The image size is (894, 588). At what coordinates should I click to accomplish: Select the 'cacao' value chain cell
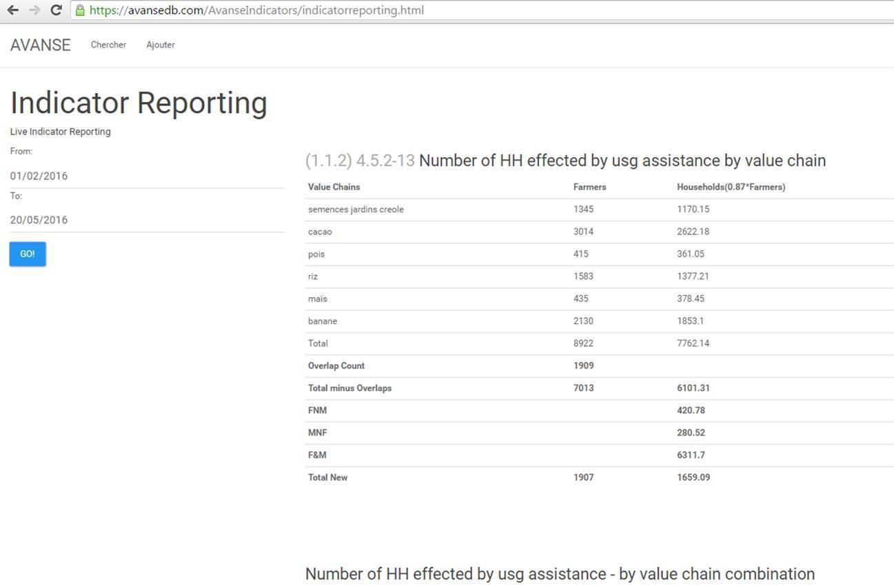[320, 232]
